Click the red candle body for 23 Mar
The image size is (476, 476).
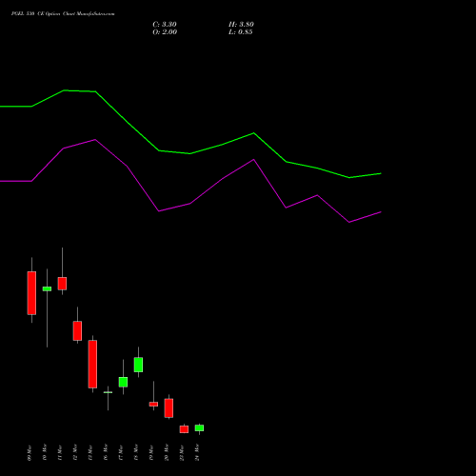[x=184, y=429]
